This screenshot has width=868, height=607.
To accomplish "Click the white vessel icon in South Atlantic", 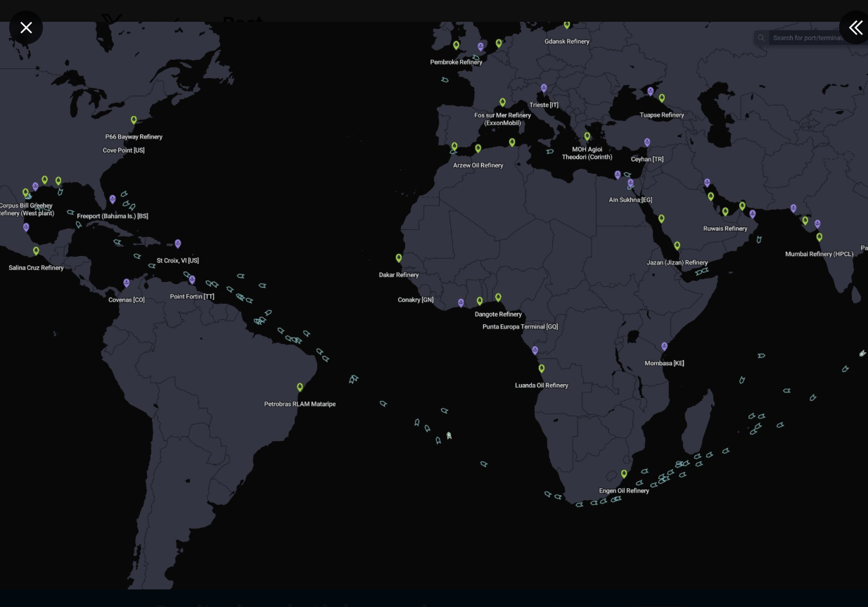I will pyautogui.click(x=449, y=436).
